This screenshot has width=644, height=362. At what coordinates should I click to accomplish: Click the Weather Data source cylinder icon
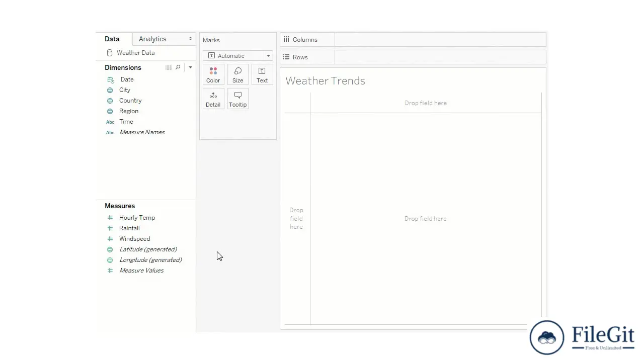tap(110, 53)
